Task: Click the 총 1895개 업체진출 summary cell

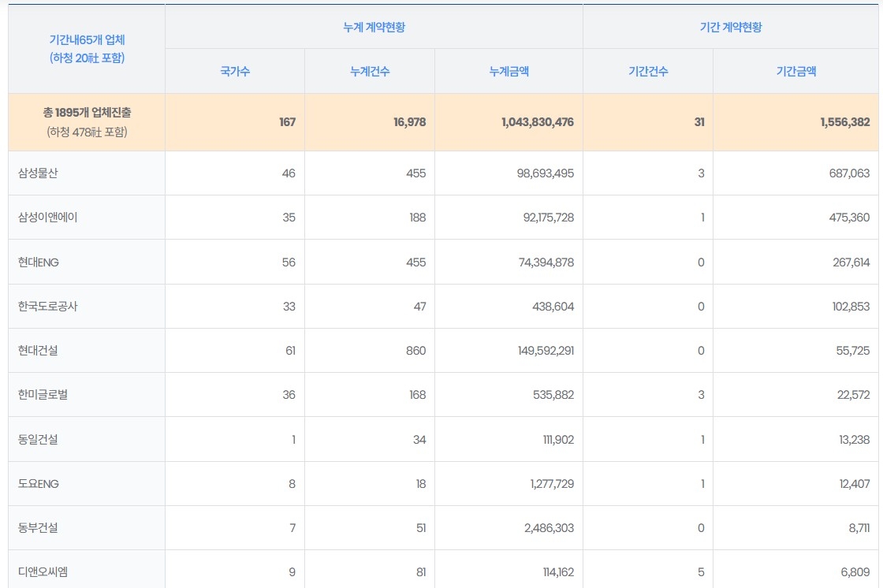Action: tap(87, 114)
